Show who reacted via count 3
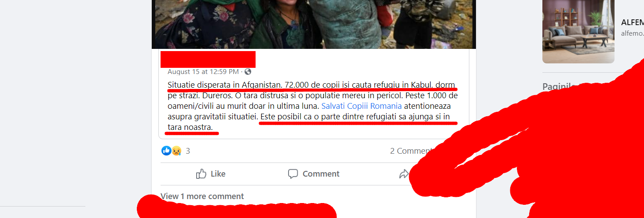644x218 pixels. (188, 151)
